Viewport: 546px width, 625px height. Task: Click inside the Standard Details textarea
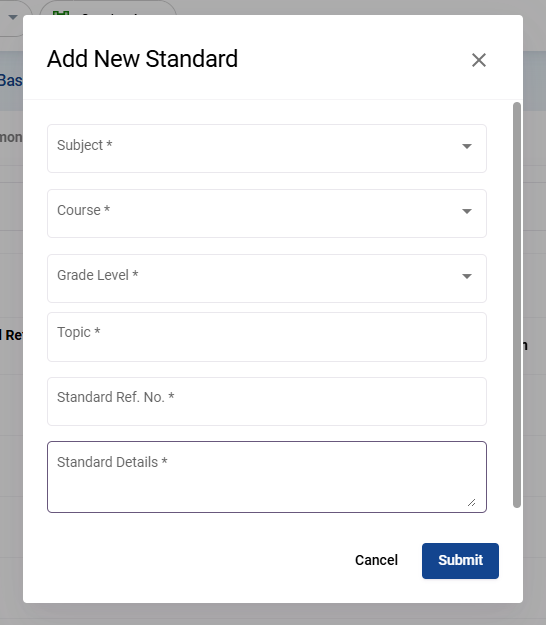(x=267, y=477)
